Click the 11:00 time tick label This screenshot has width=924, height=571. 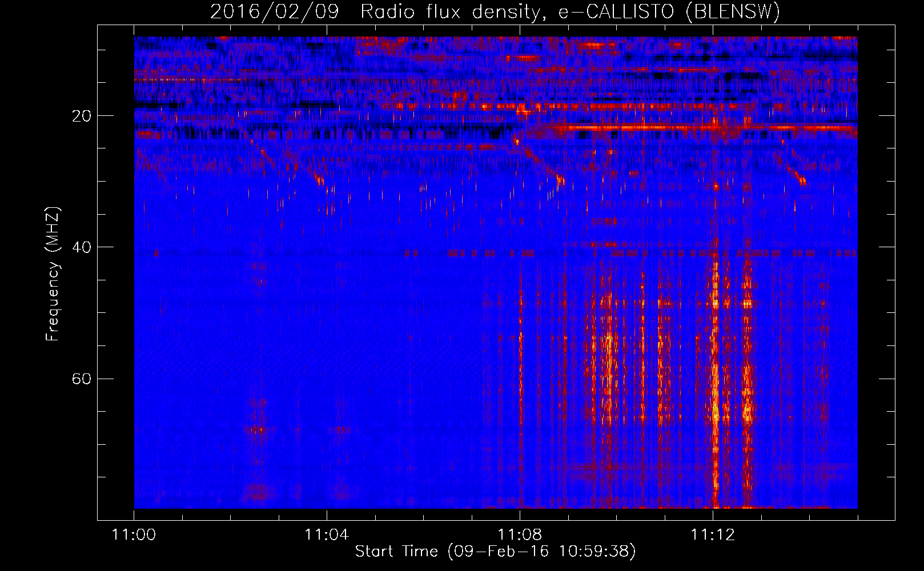[x=134, y=534]
